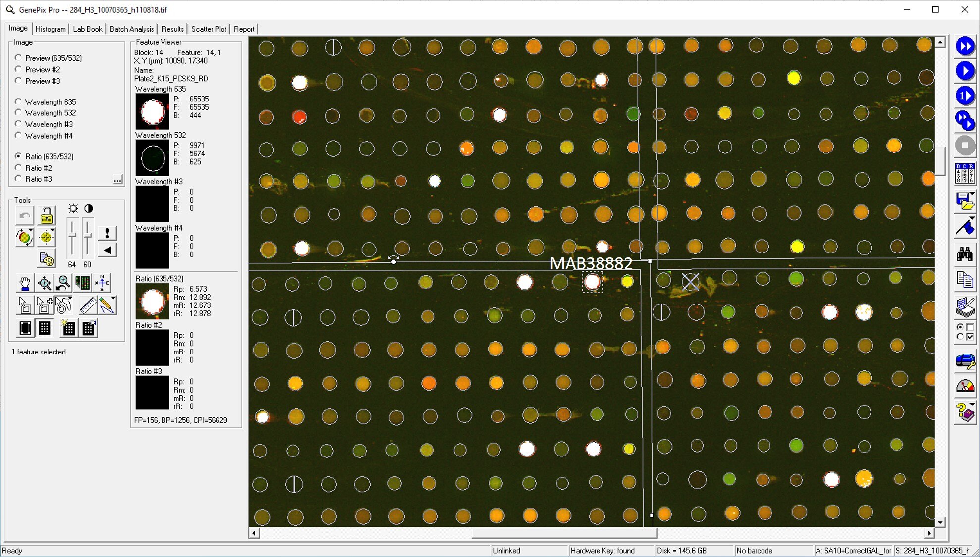Open the save/open file dropdown
This screenshot has height=557, width=980.
972,194
